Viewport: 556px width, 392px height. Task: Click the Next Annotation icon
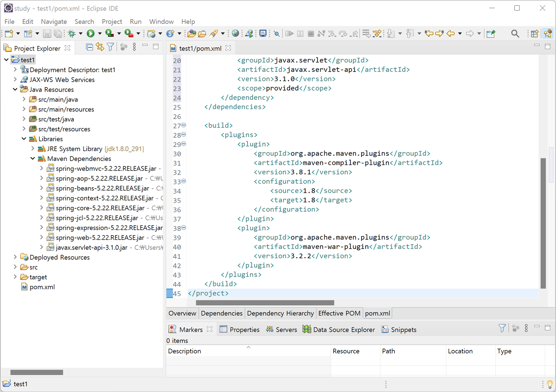pos(391,34)
